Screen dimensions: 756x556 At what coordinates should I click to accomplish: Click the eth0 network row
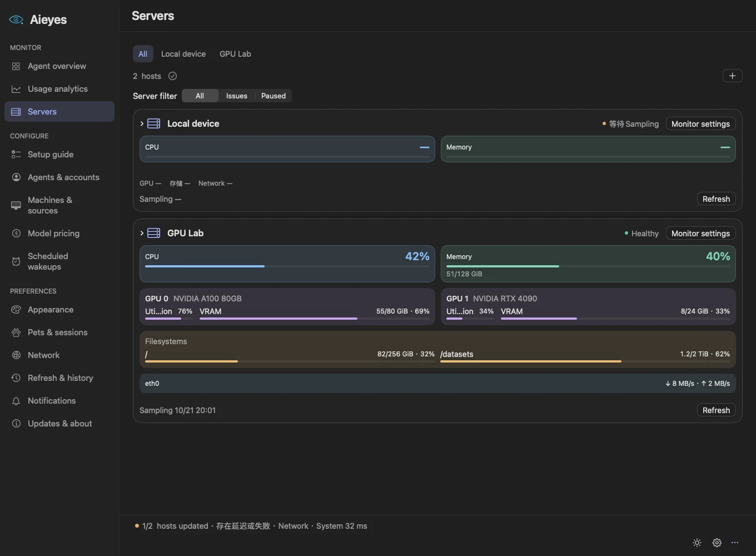coord(437,384)
